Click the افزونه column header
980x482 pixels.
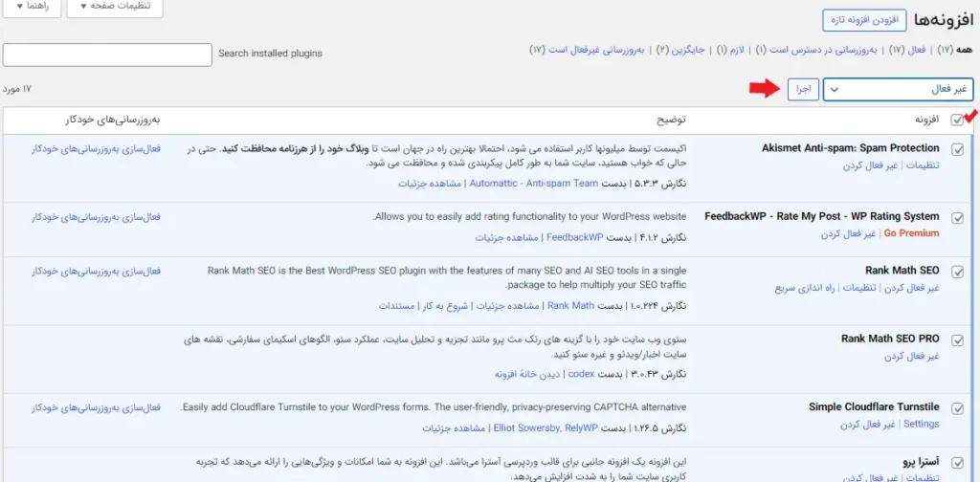coord(926,120)
